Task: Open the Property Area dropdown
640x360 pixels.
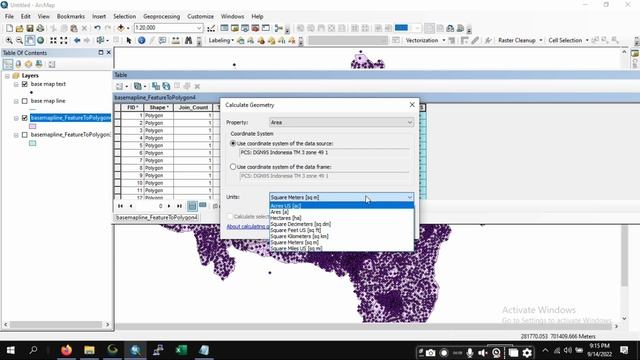Action: tap(341, 122)
